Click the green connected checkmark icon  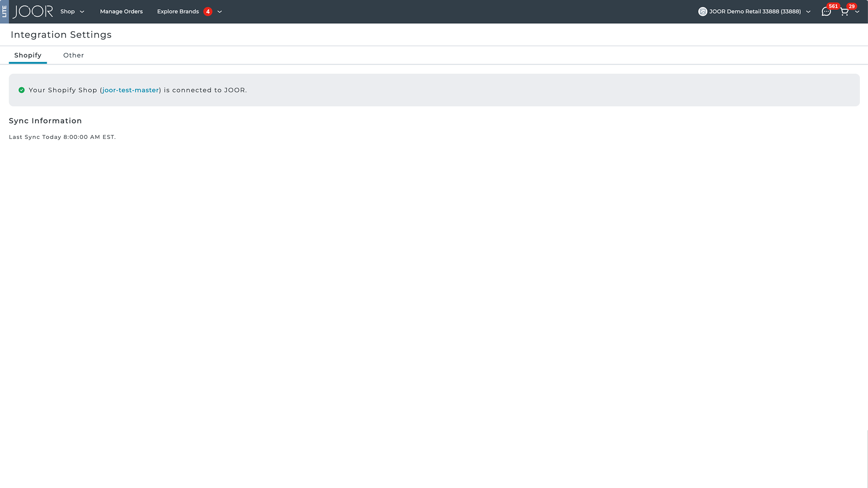click(x=22, y=90)
